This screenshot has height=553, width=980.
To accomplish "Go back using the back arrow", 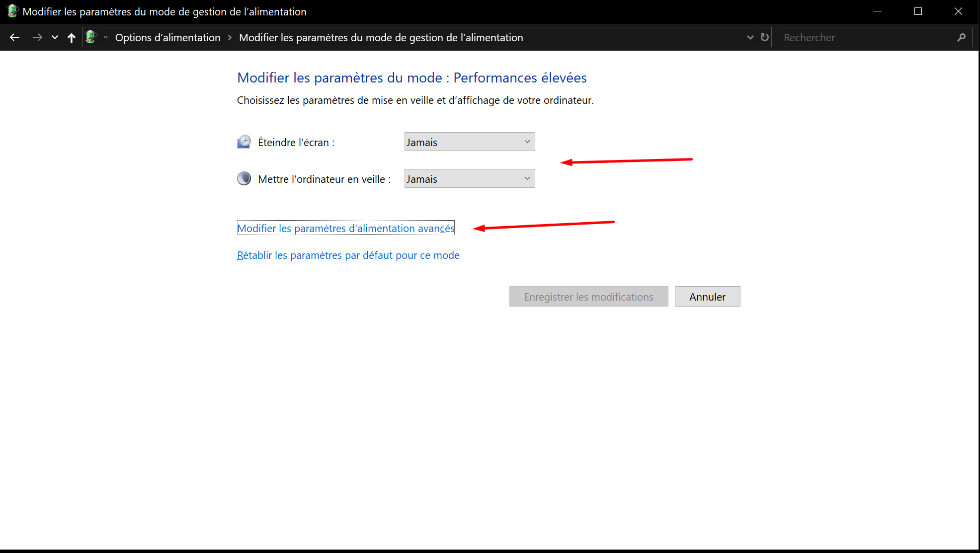I will pyautogui.click(x=14, y=37).
